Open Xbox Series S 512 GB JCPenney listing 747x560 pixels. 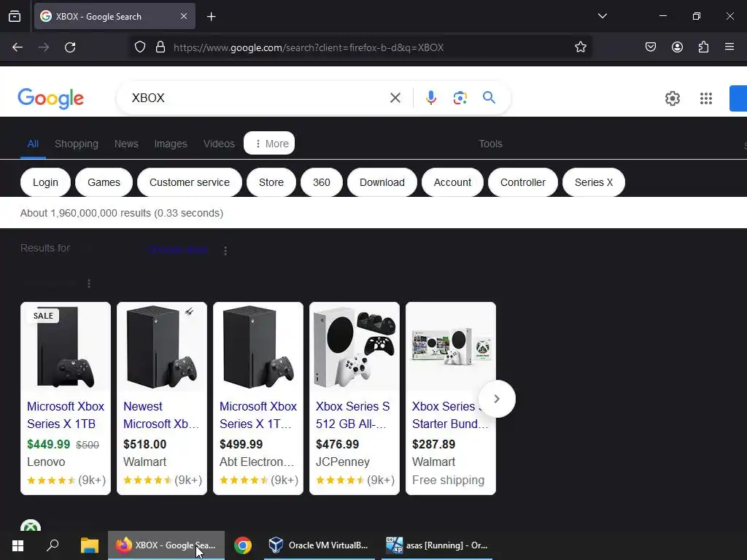(x=353, y=415)
